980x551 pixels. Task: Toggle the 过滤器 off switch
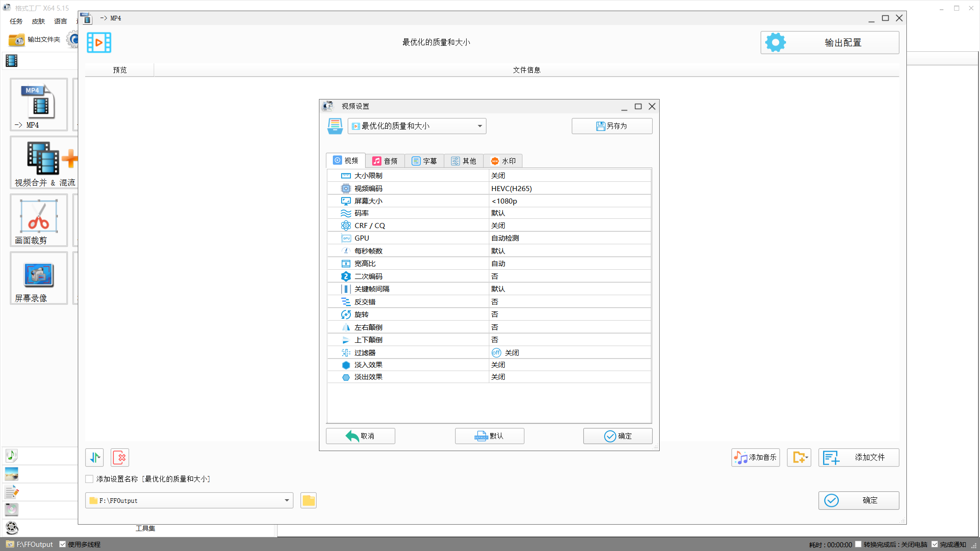point(496,353)
